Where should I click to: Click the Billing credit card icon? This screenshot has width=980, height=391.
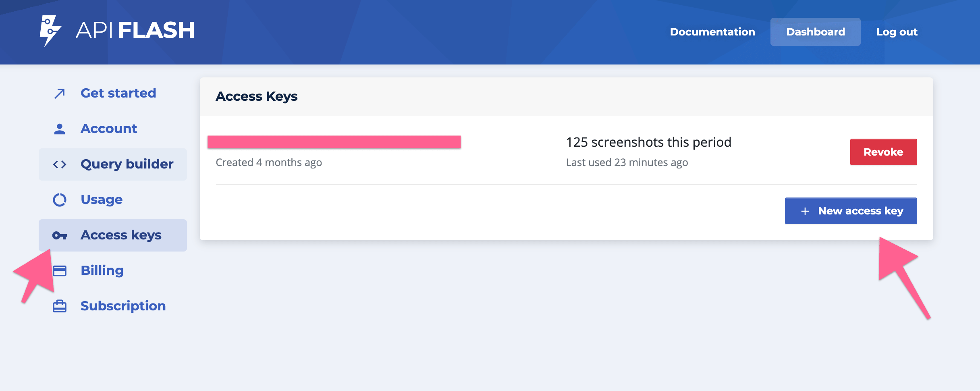(60, 271)
